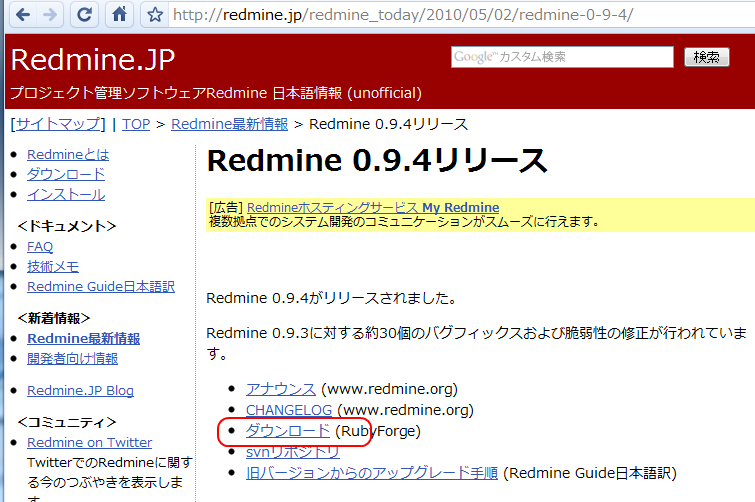Open the FAQ sidebar link

[x=40, y=247]
